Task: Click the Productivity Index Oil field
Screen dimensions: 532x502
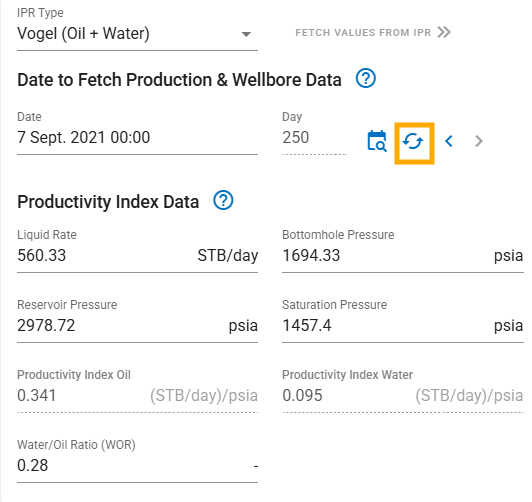Action: tap(137, 395)
